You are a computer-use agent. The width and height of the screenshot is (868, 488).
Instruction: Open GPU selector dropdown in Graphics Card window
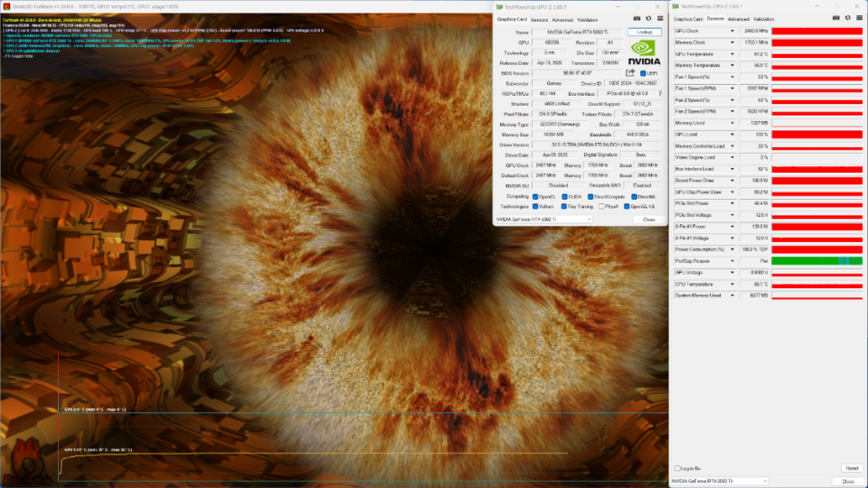point(543,219)
